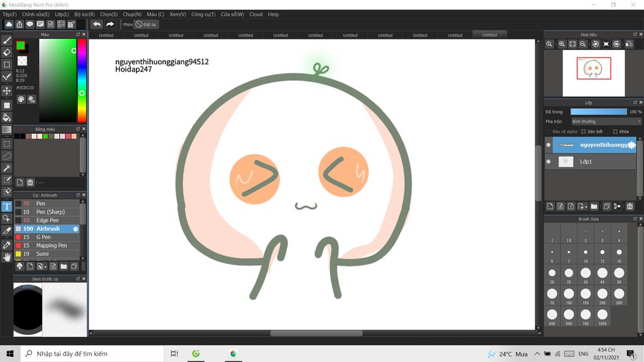Screen dimensions: 644x362
Task: Open the Tệp(F) menu
Action: (x=10, y=14)
